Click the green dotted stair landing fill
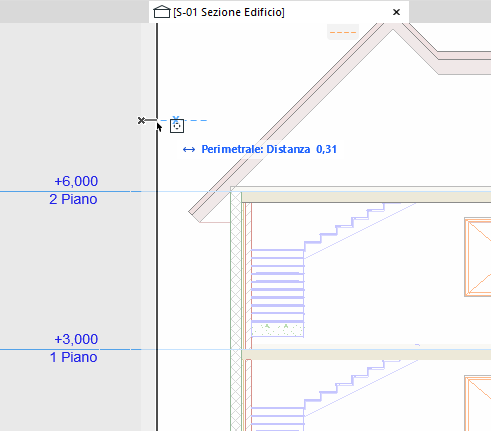This screenshot has width=491, height=431. pyautogui.click(x=277, y=330)
